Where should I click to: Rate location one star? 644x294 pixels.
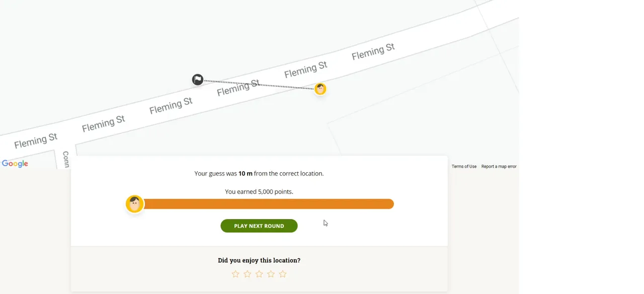coord(235,274)
